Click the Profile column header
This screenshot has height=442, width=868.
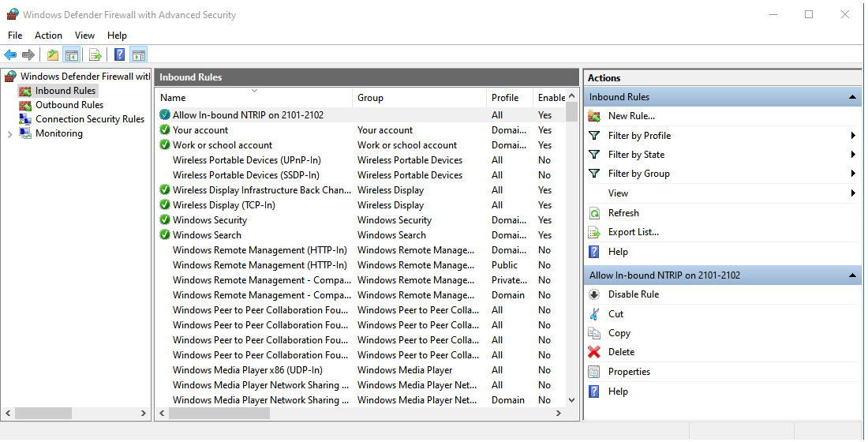click(x=509, y=98)
